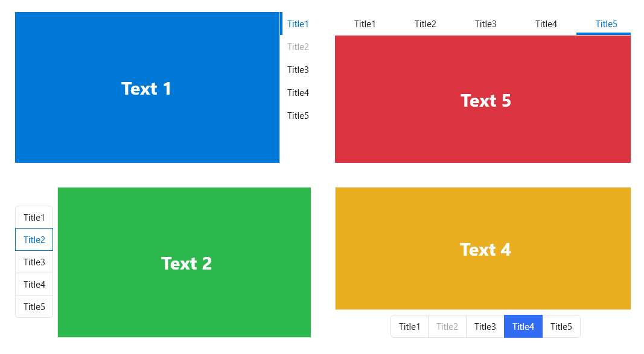The image size is (644, 354).
Task: Select Title5 in list beside green panel
Action: click(x=34, y=306)
